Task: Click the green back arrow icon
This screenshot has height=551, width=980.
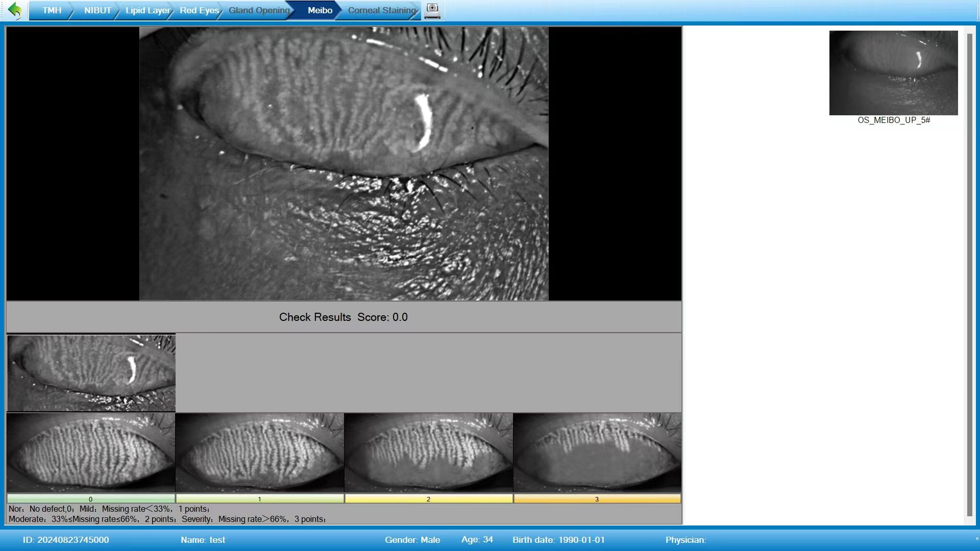Action: (15, 10)
